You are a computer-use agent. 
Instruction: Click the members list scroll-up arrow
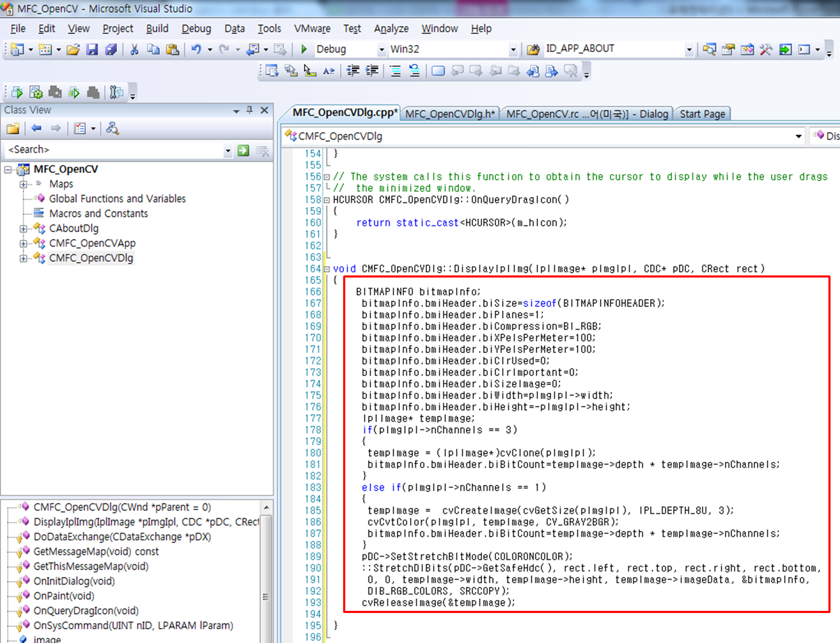tap(266, 507)
